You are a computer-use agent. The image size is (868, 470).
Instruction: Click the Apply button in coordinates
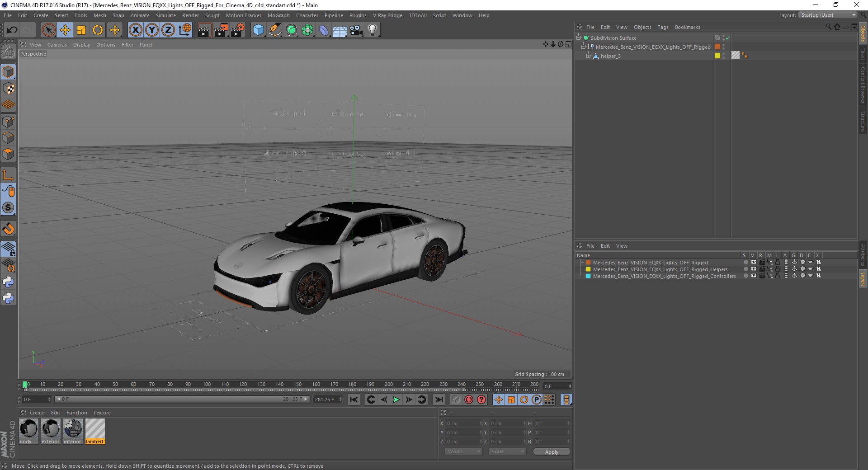tap(552, 452)
